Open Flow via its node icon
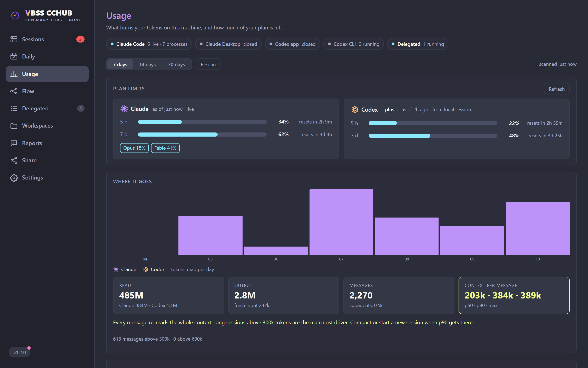 click(x=14, y=91)
